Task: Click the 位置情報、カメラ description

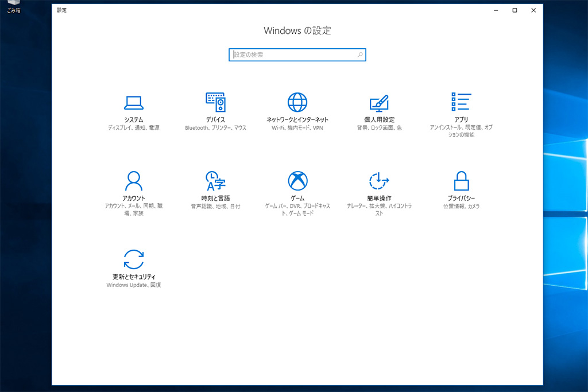Action: [x=461, y=206]
